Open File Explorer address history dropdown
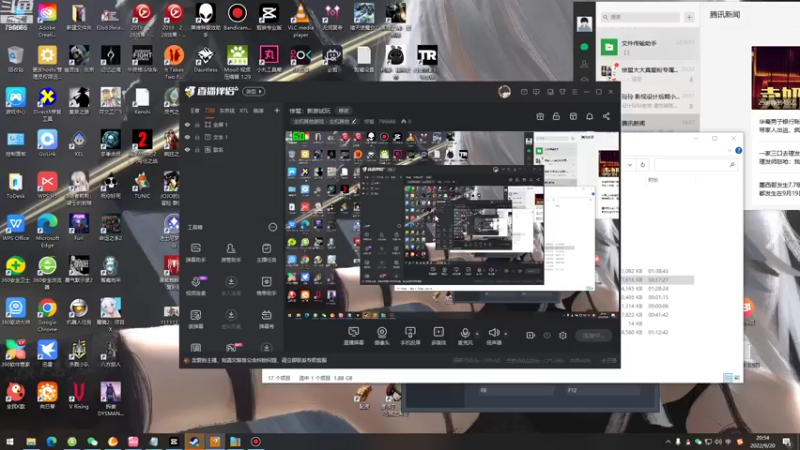 [630, 165]
